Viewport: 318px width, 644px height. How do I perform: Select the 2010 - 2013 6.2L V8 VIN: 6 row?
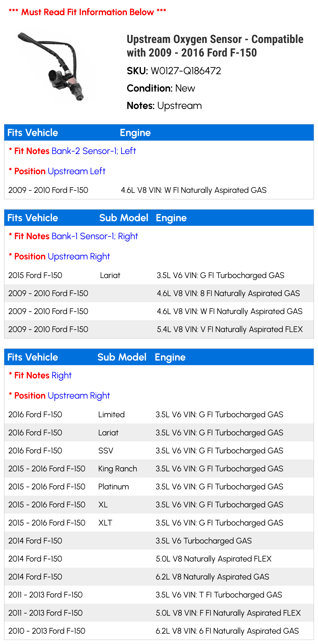click(159, 631)
